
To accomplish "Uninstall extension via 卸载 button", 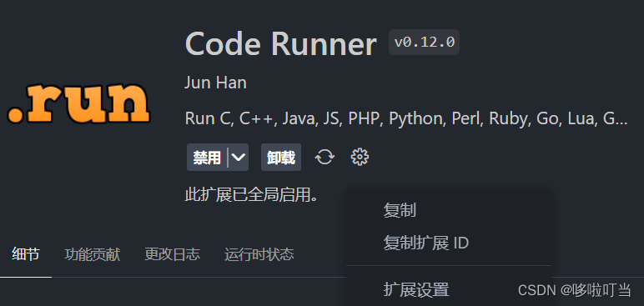I will pos(281,157).
